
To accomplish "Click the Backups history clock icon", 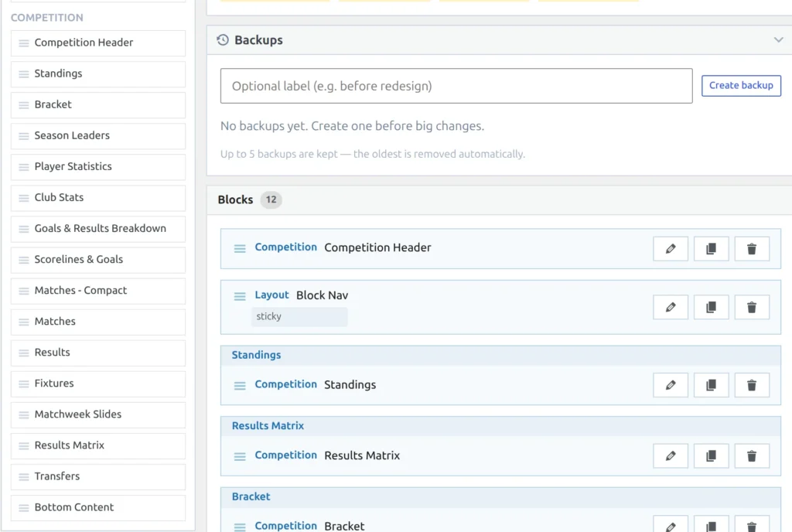I will point(223,40).
